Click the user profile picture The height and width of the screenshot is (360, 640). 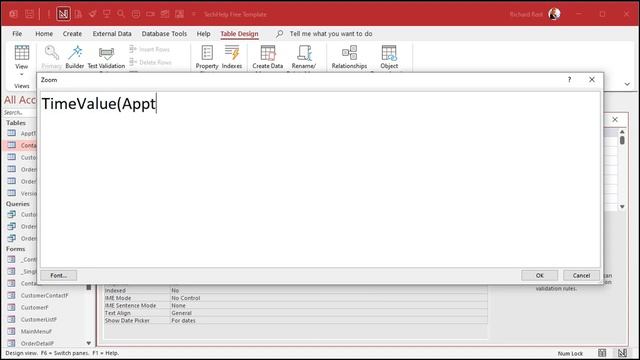[x=554, y=14]
